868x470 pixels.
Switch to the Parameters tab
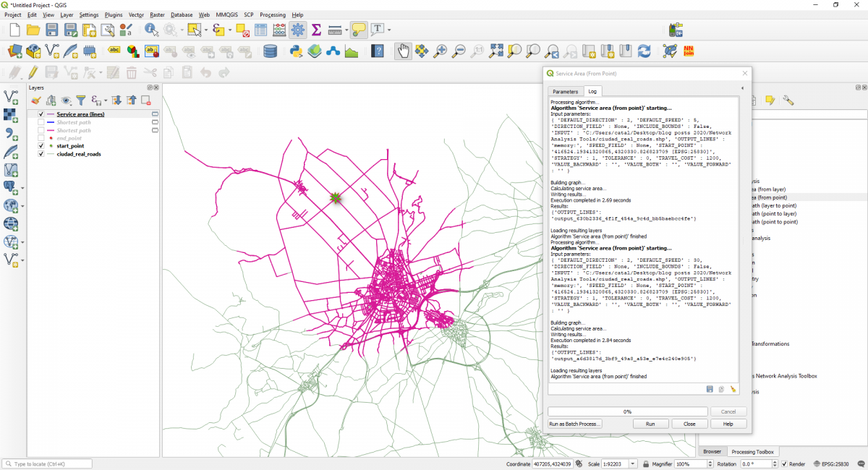[x=566, y=92]
